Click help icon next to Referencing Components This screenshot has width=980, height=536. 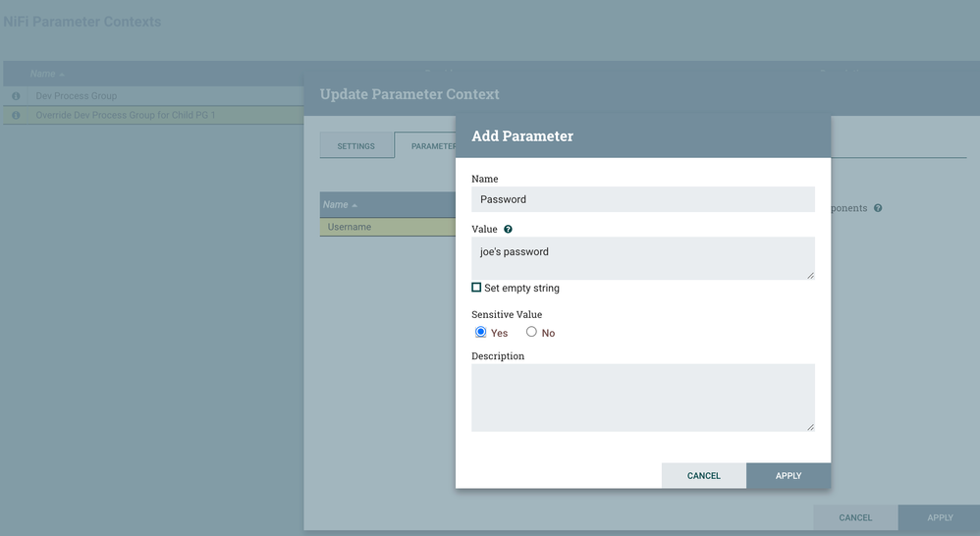878,208
